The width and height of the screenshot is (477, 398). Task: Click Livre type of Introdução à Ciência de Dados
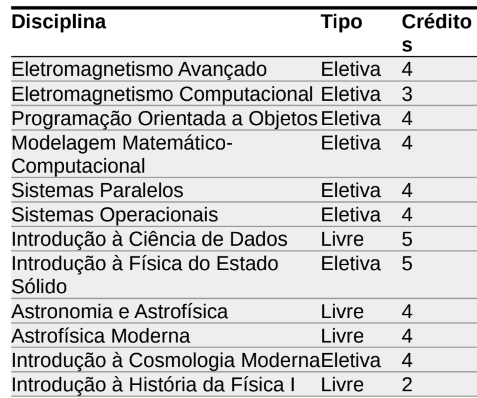click(342, 239)
